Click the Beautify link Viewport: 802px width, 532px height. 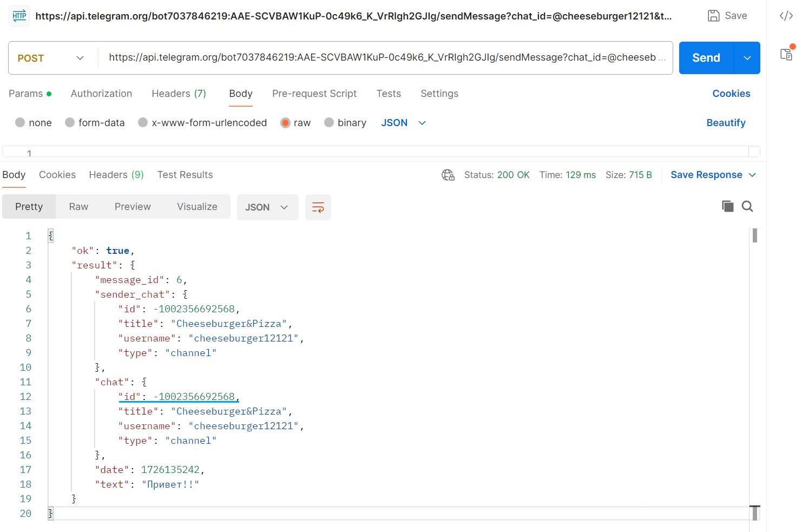tap(726, 123)
